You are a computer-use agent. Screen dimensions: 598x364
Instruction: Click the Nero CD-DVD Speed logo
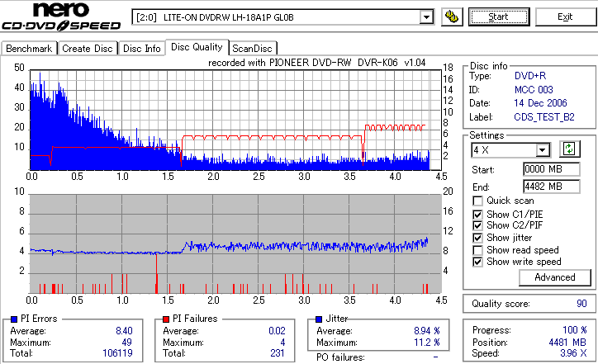61,16
